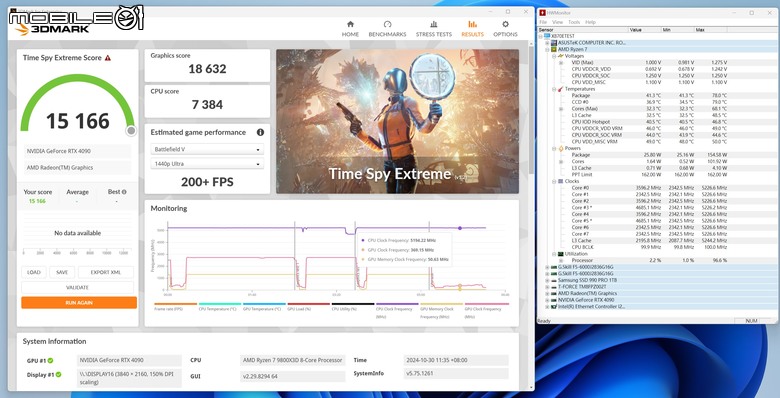The height and width of the screenshot is (398, 780).
Task: Expand the Processor utilization row
Action: 561,260
